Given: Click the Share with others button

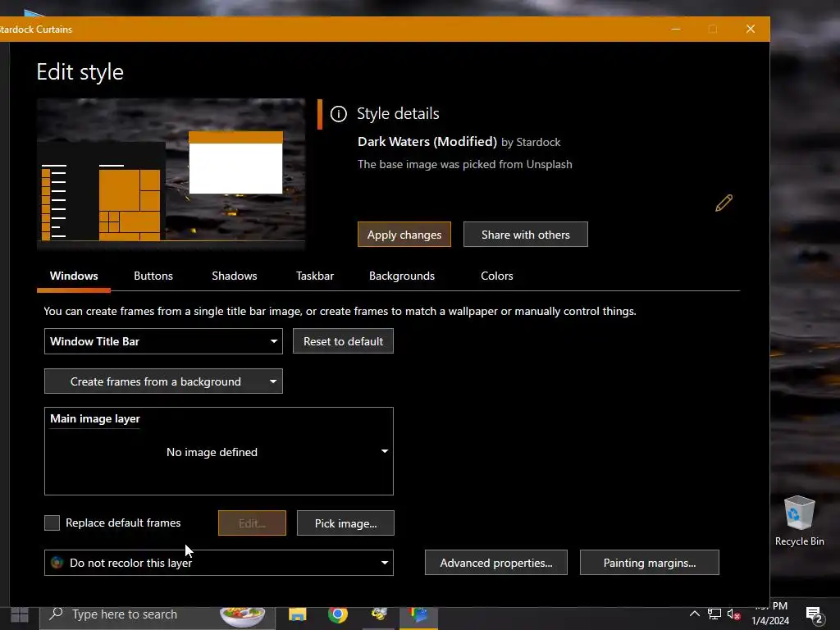Looking at the screenshot, I should point(526,235).
